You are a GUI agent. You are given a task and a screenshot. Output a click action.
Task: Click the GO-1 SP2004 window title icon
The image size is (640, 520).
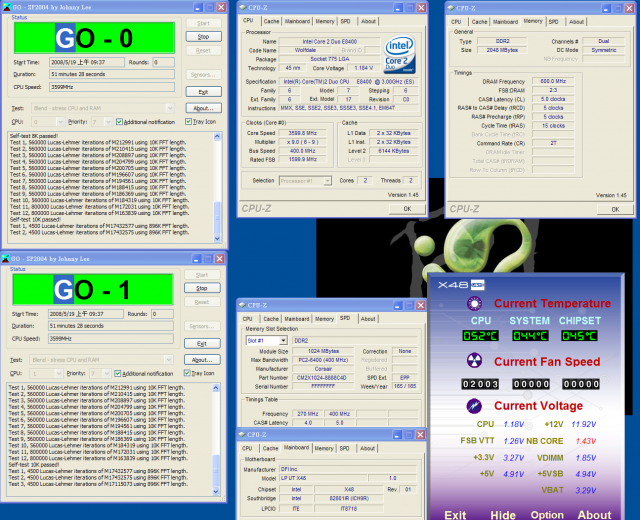pos(5,259)
